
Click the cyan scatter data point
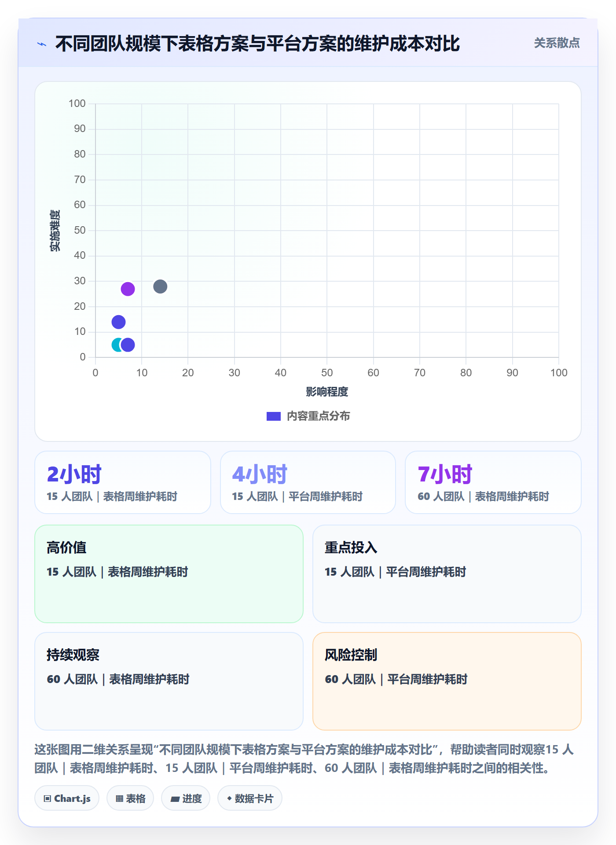click(x=116, y=345)
